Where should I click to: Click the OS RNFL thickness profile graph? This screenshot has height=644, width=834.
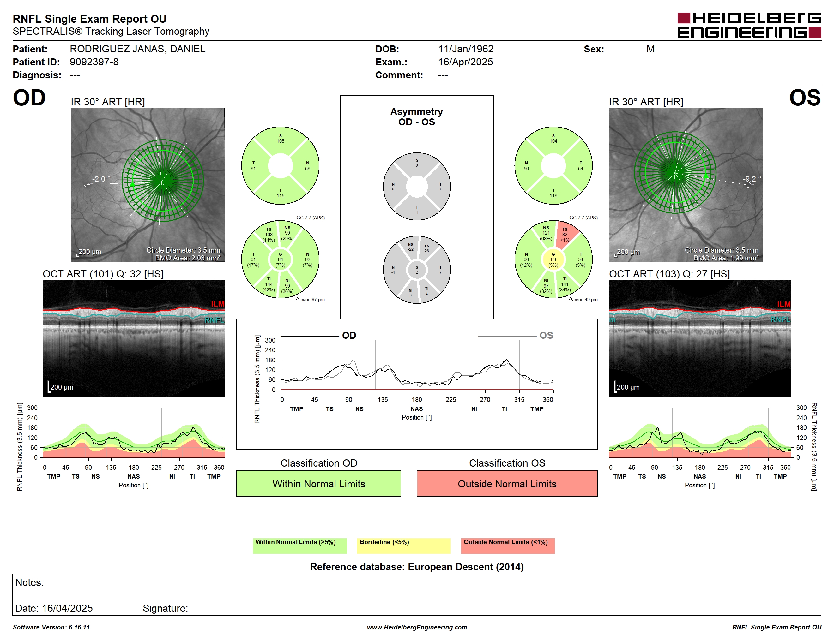[x=700, y=432]
